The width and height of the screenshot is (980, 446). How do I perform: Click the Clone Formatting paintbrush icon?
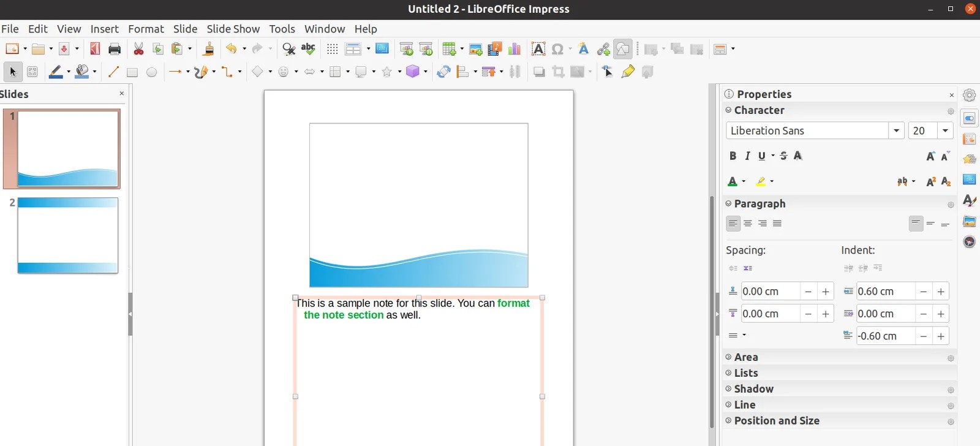pos(209,49)
